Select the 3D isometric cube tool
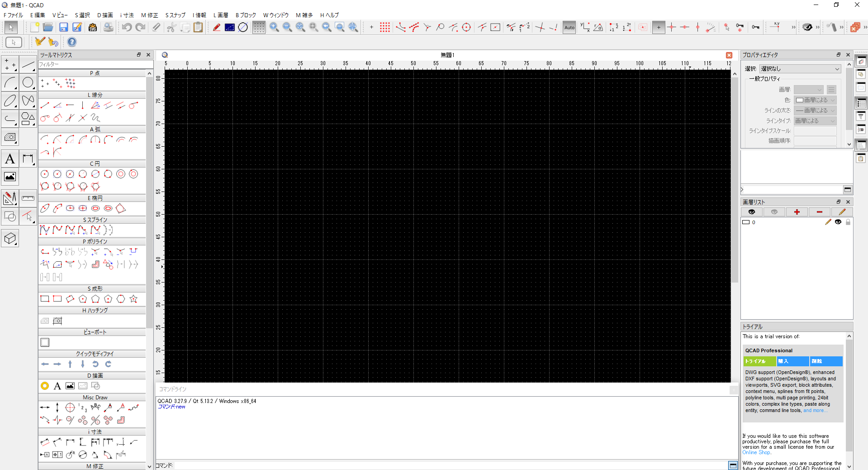Screen dimensions: 868x470 click(x=10, y=238)
